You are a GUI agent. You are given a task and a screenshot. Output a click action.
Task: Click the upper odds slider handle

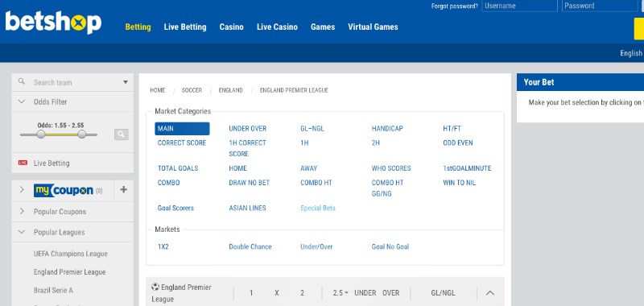pos(82,134)
